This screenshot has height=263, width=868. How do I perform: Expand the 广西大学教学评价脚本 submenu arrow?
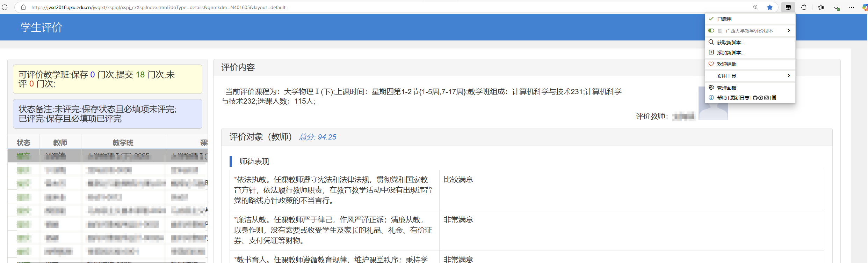click(x=789, y=31)
